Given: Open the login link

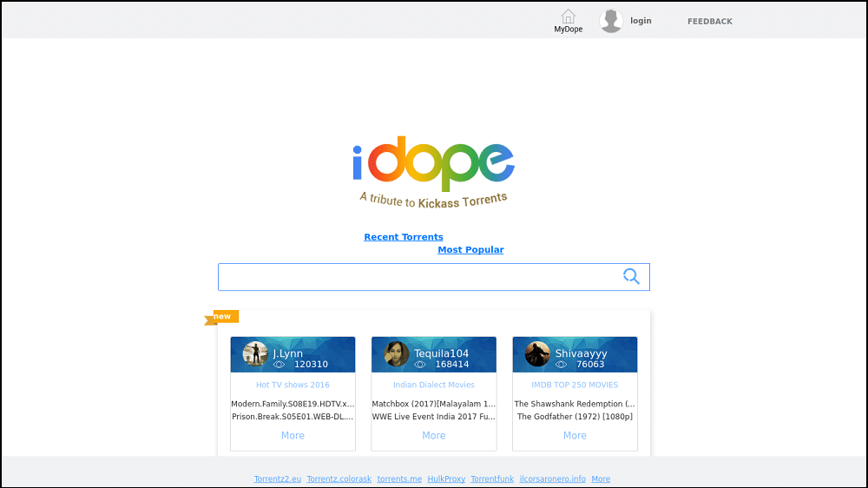Looking at the screenshot, I should point(641,21).
